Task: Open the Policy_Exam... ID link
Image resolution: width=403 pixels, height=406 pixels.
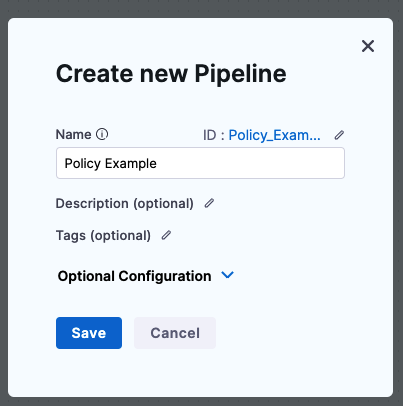Action: pos(274,135)
